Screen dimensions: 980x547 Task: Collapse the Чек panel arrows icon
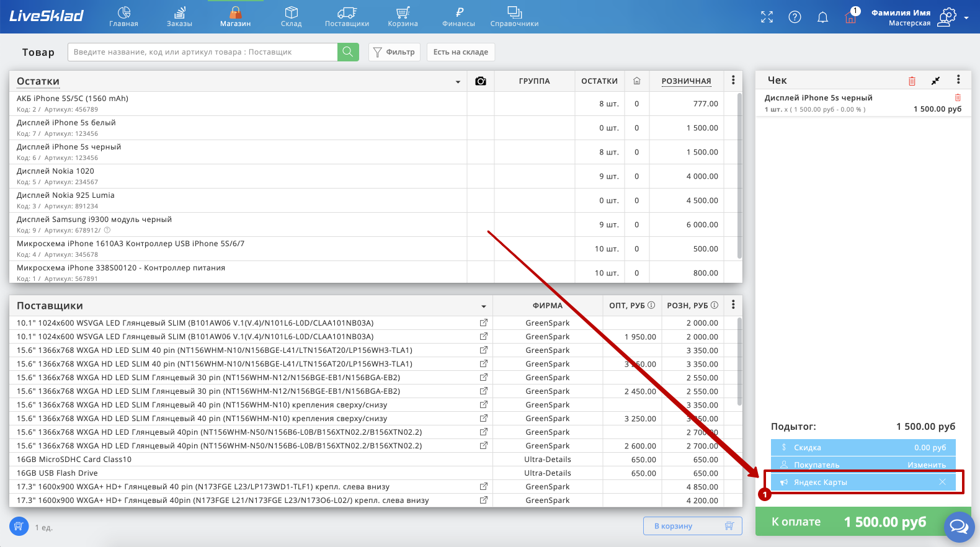pyautogui.click(x=935, y=81)
